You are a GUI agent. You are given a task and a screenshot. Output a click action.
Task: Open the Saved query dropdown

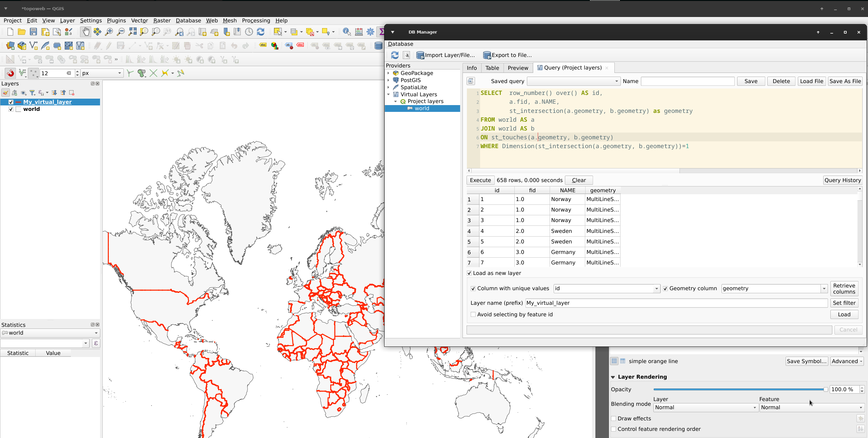574,81
